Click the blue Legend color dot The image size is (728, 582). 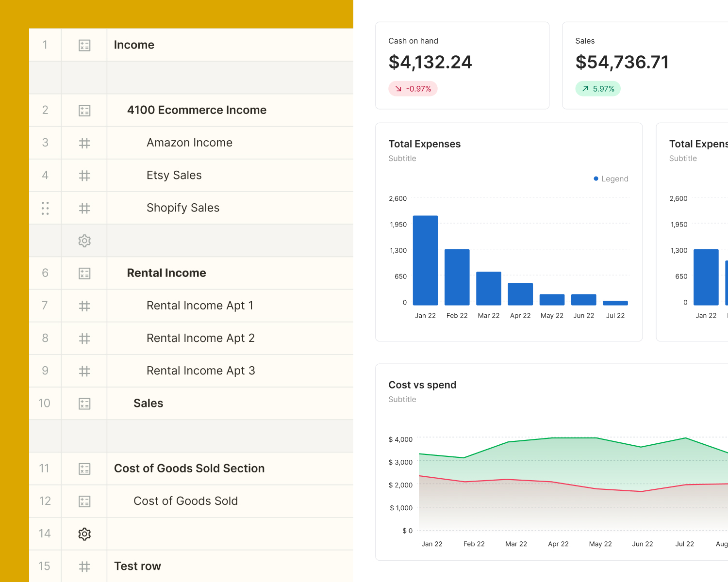pos(596,178)
